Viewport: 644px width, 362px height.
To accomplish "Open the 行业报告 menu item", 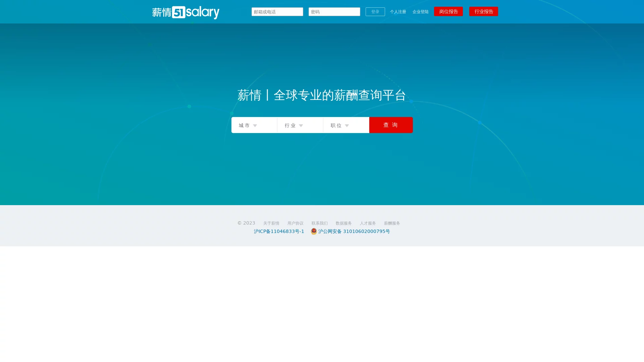I will pyautogui.click(x=483, y=11).
